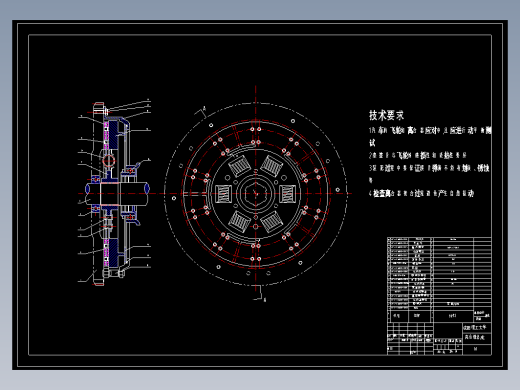Select the red circle in the section view
520x390 pixels.
coord(108,160)
